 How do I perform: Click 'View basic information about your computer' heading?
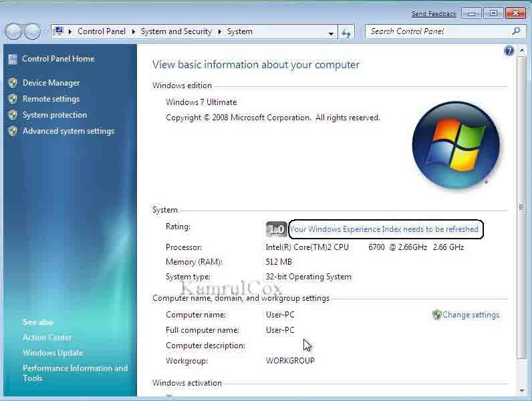click(256, 64)
